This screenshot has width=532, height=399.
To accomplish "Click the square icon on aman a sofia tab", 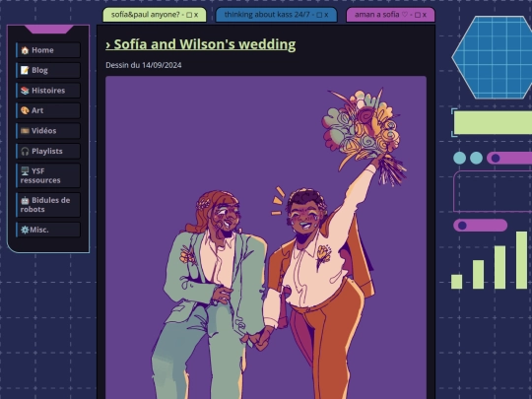I will coord(418,15).
